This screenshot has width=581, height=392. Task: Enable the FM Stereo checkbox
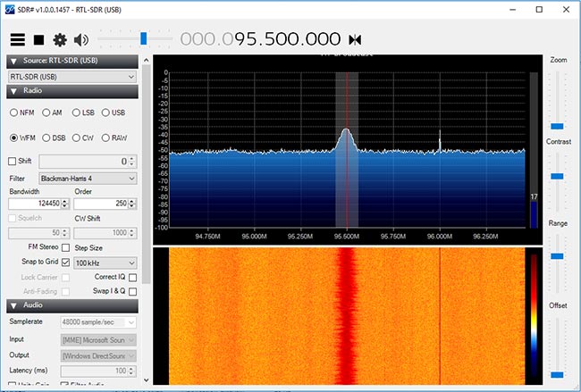pos(65,247)
